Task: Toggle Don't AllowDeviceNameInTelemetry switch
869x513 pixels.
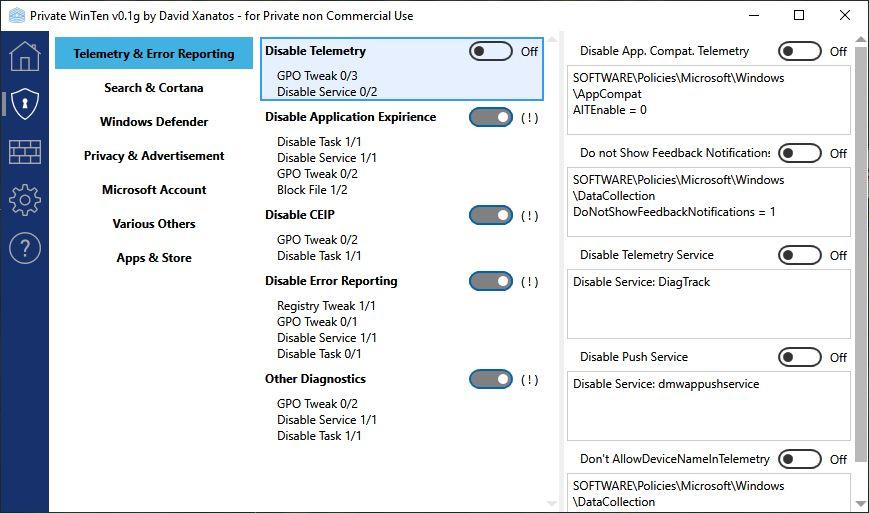Action: click(799, 459)
